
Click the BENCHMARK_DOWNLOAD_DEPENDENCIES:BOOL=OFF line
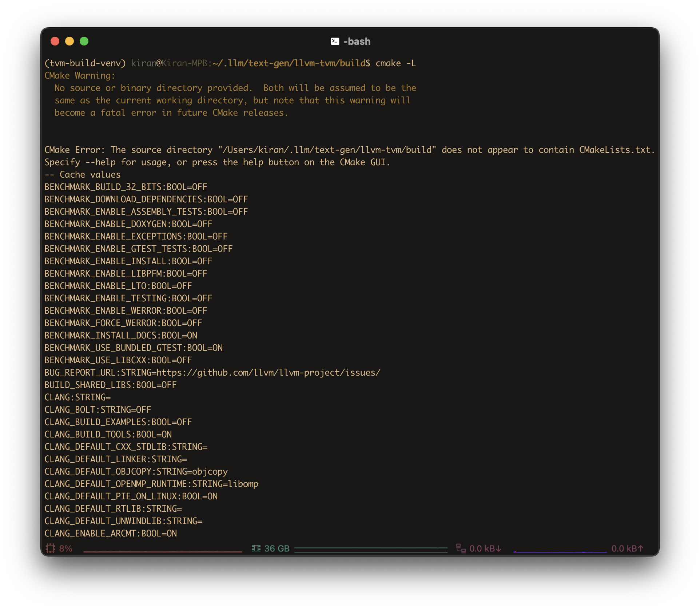tap(146, 199)
